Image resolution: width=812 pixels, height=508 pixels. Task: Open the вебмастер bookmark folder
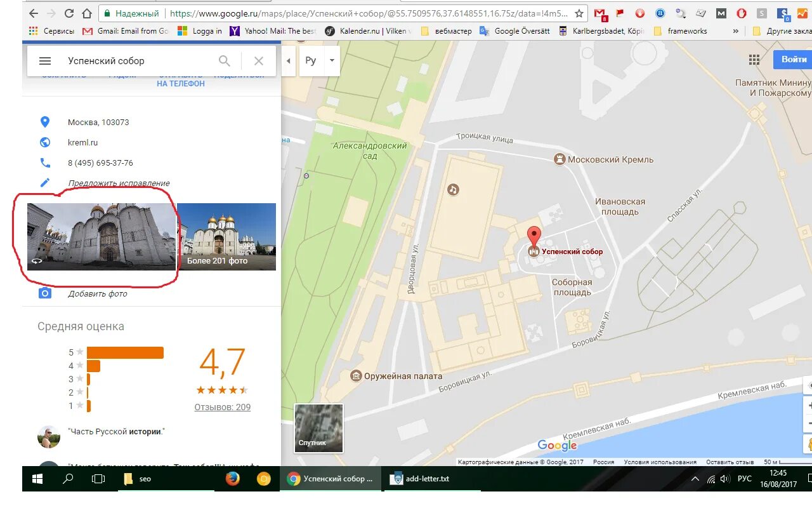coord(446,30)
